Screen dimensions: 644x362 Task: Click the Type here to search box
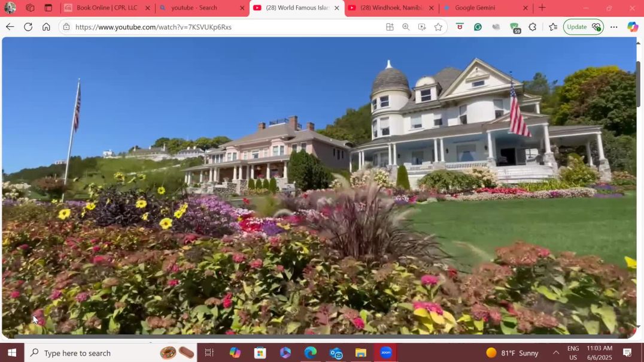click(x=111, y=352)
